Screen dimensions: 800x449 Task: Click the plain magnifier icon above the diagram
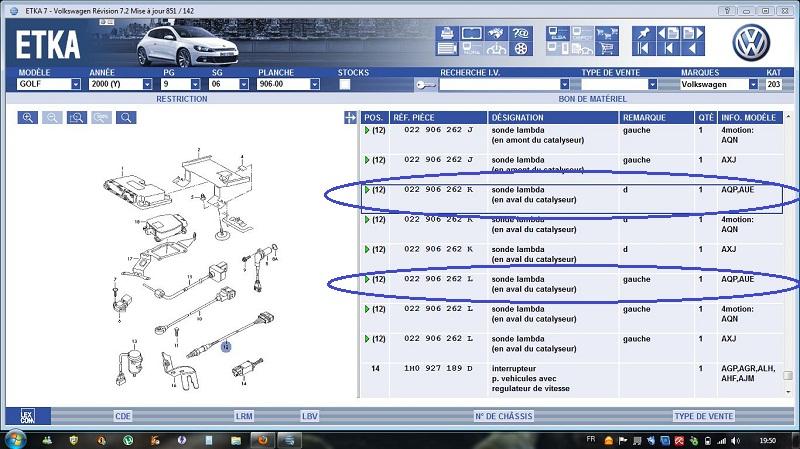pos(126,118)
